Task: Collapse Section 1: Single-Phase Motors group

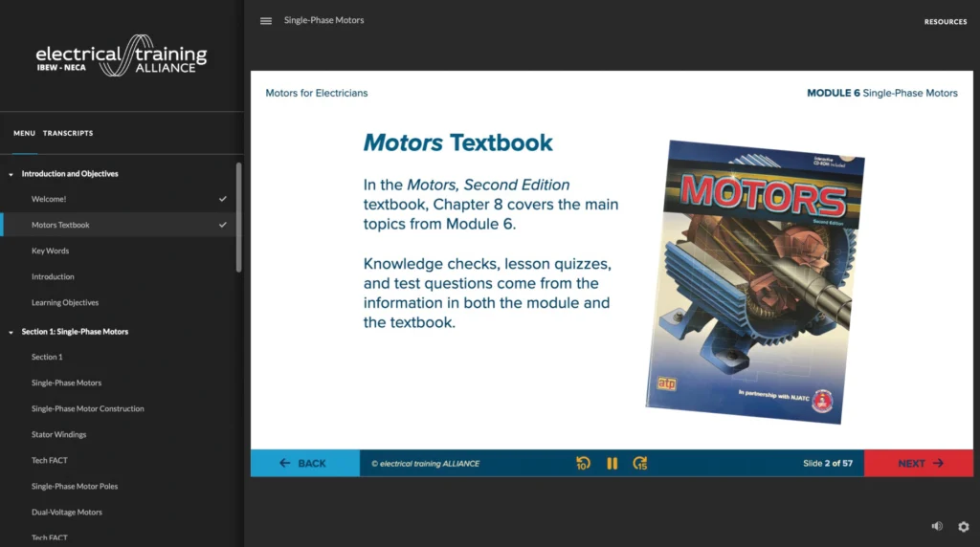Action: (x=11, y=332)
